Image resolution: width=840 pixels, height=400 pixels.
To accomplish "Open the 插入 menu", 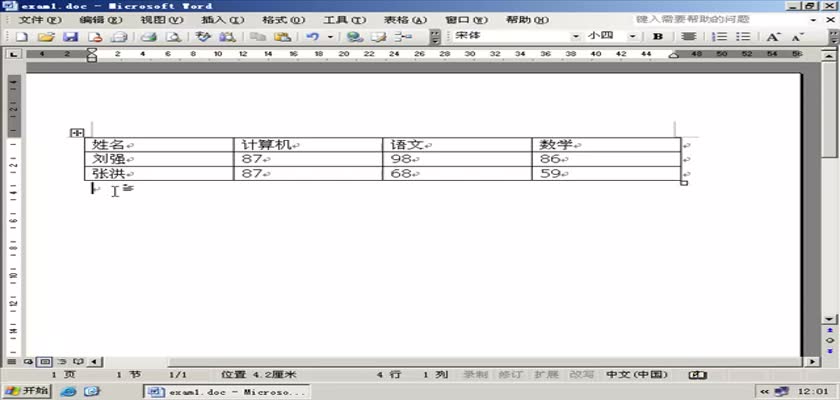I will tap(222, 20).
